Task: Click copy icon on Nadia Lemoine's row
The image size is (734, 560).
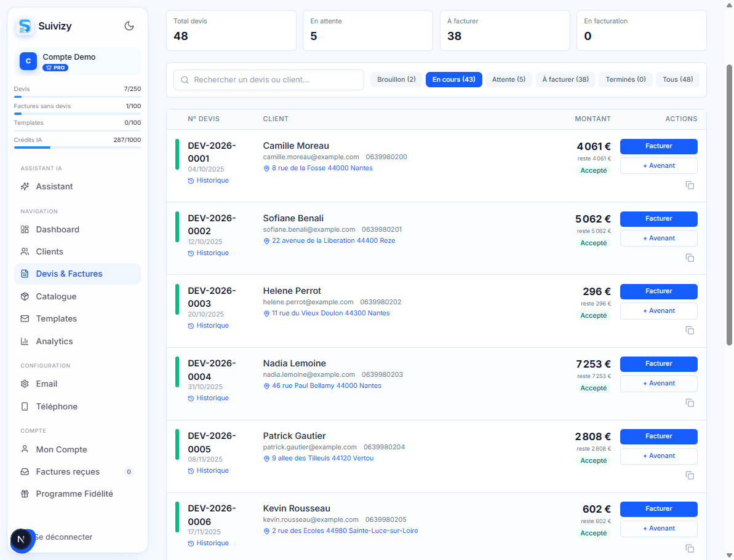Action: click(x=690, y=403)
